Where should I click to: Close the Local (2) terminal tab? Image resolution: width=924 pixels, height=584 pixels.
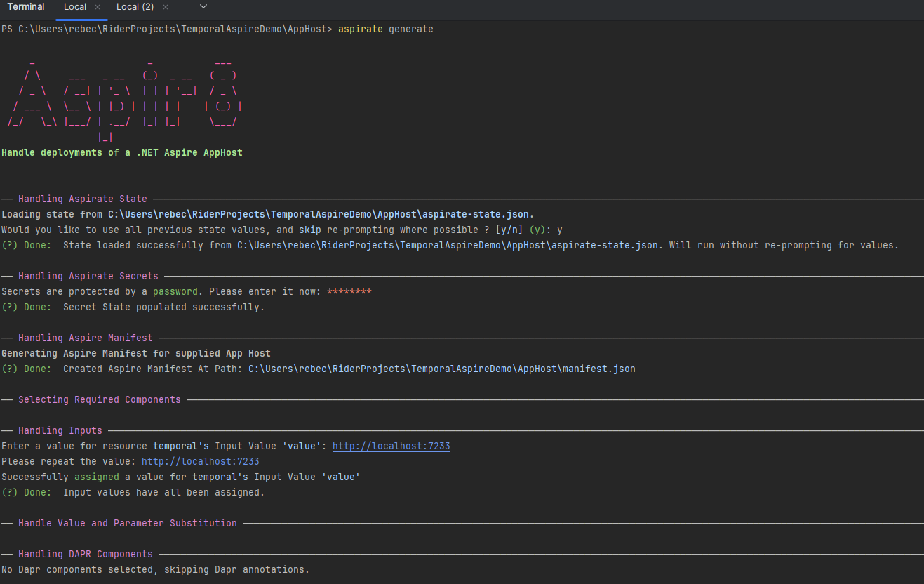[x=166, y=7]
